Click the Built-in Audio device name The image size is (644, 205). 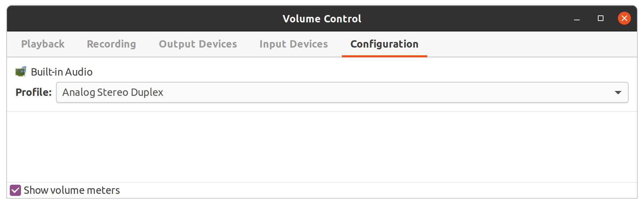pyautogui.click(x=62, y=72)
